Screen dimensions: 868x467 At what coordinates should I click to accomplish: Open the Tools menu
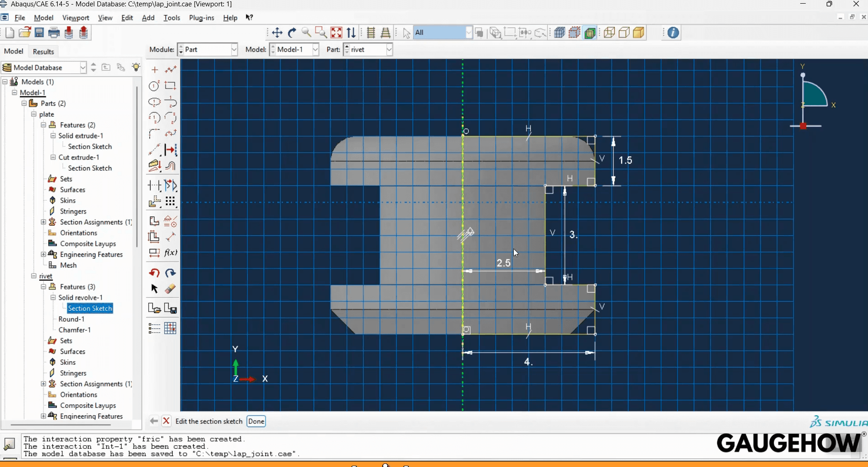click(171, 18)
